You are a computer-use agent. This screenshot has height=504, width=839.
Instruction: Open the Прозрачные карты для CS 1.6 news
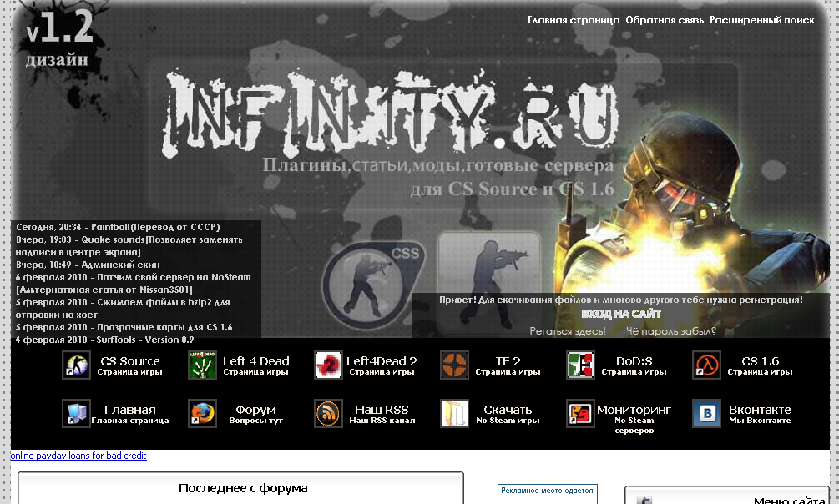tap(124, 327)
